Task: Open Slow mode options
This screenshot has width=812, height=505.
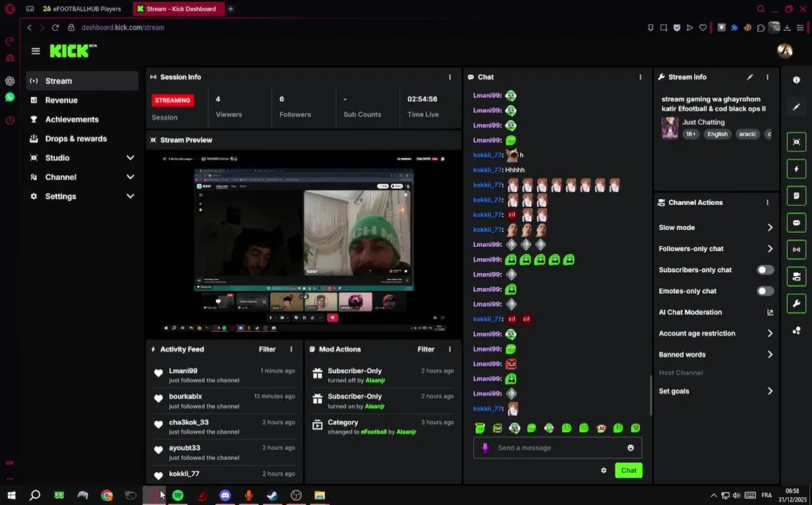Action: 716,227
